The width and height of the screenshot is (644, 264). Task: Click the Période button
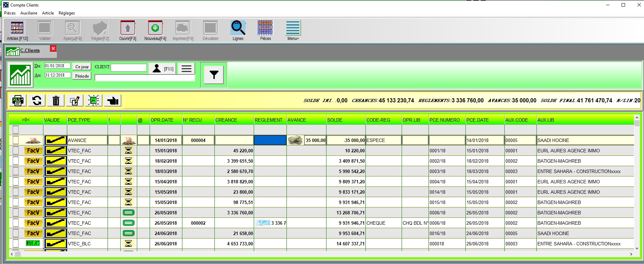pos(82,76)
